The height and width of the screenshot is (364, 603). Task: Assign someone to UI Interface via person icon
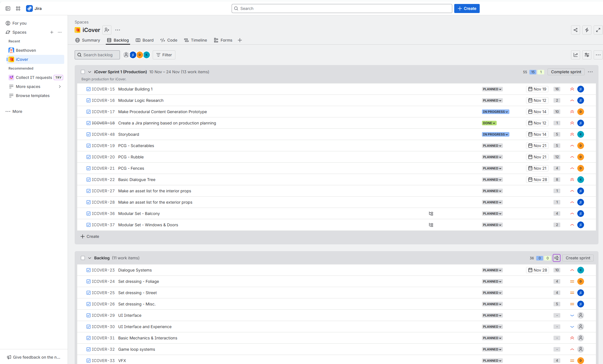tap(581, 315)
